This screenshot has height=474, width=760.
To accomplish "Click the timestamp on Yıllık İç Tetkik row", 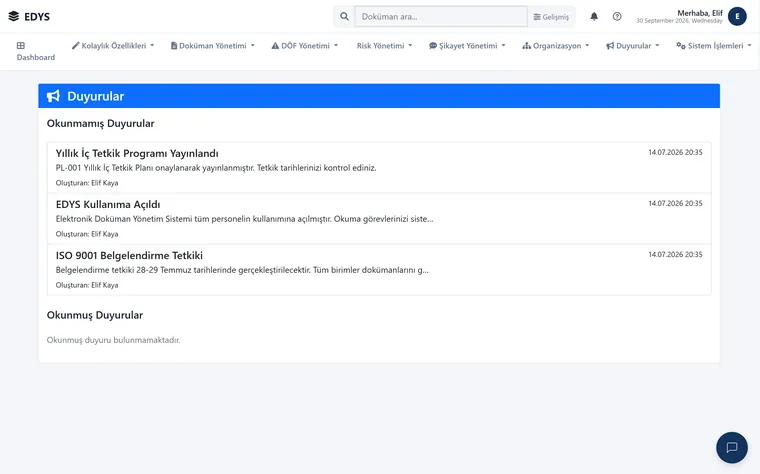I will pyautogui.click(x=675, y=152).
